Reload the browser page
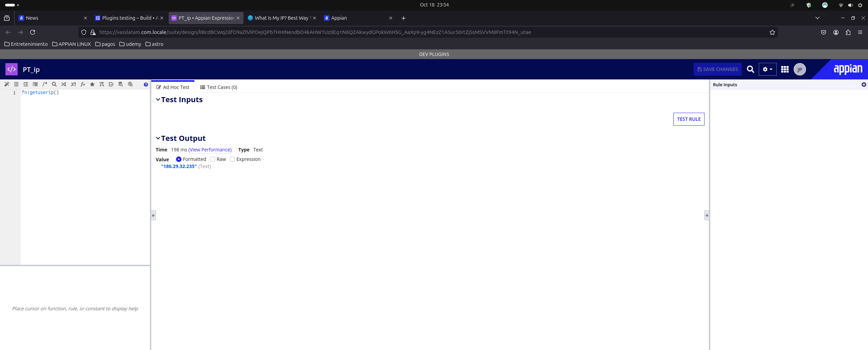 33,32
